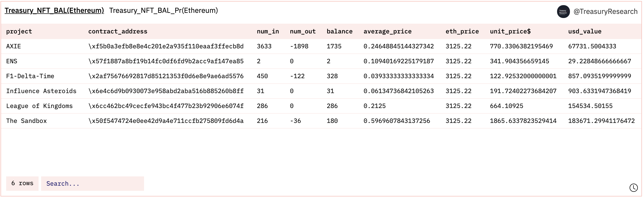Click unit price 341.904356659145
This screenshot has width=644, height=198.
(520, 61)
